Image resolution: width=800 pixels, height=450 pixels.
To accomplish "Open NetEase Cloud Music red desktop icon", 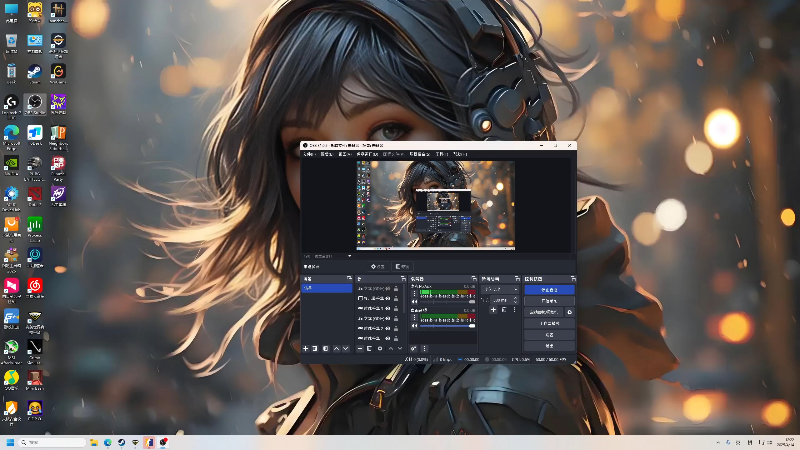I will pyautogui.click(x=35, y=288).
